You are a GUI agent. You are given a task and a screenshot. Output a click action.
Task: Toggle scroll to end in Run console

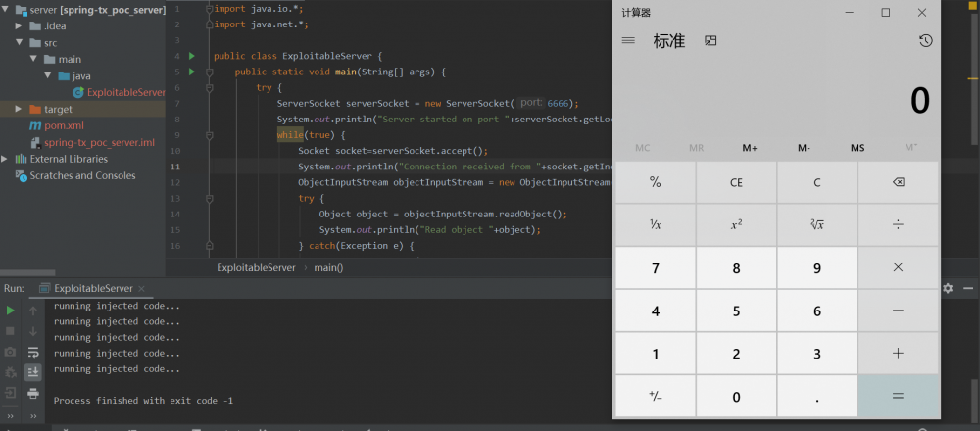coord(33,372)
